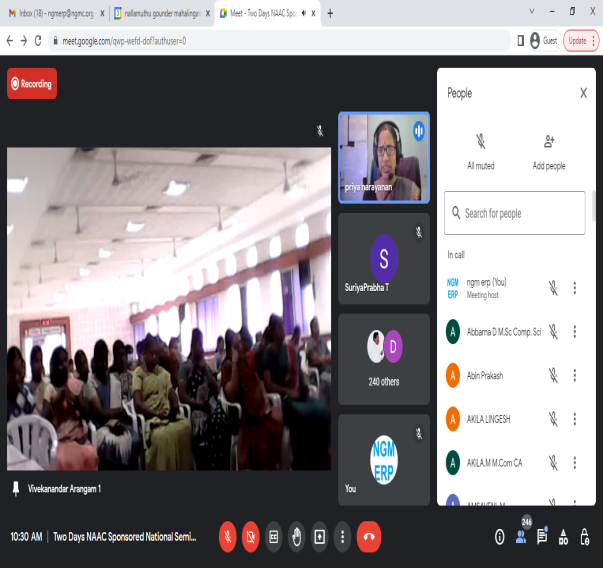The width and height of the screenshot is (603, 568).
Task: Turn on the camera
Action: 251,537
